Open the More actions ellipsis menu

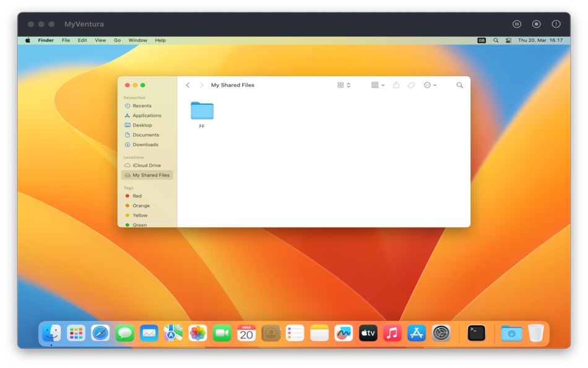430,85
